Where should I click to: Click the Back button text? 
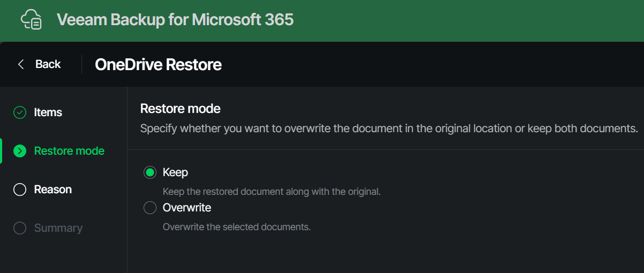pos(48,64)
